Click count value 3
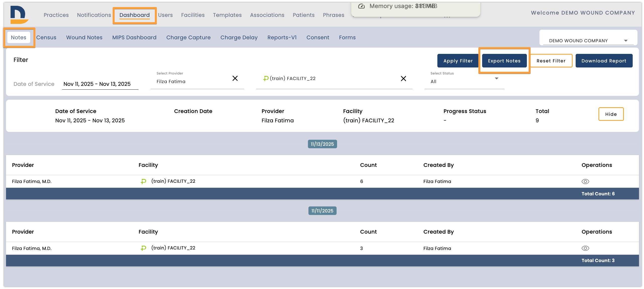 pos(361,248)
